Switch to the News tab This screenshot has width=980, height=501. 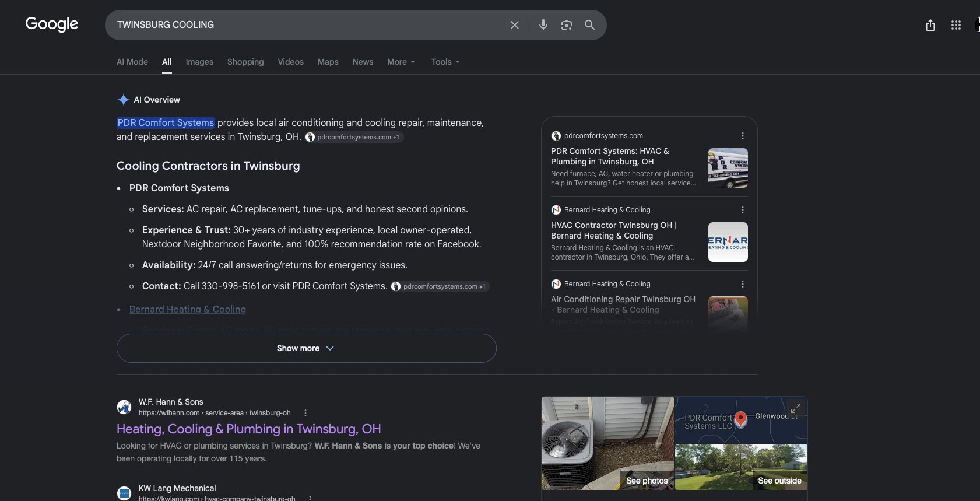[x=363, y=62]
